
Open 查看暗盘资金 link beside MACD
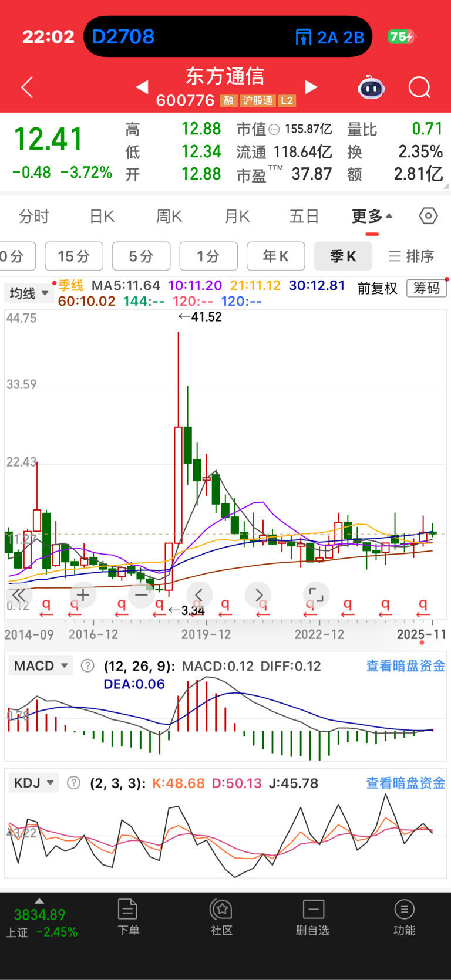pos(406,666)
